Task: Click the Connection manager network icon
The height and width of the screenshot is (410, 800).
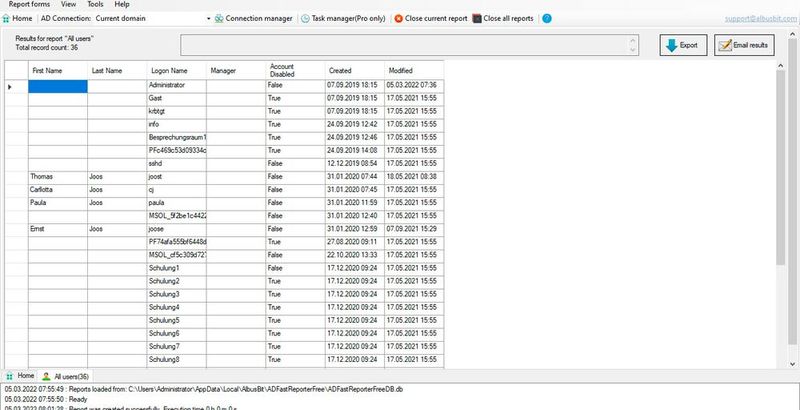Action: (x=219, y=18)
